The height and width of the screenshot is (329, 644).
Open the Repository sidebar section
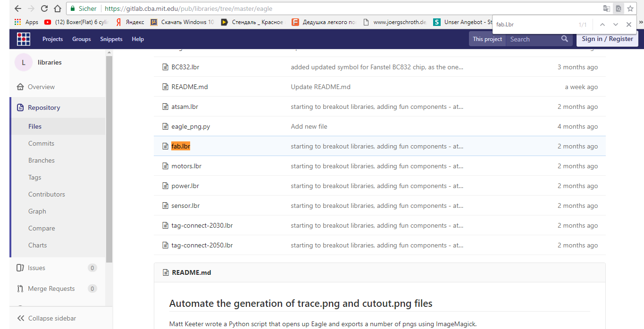44,107
